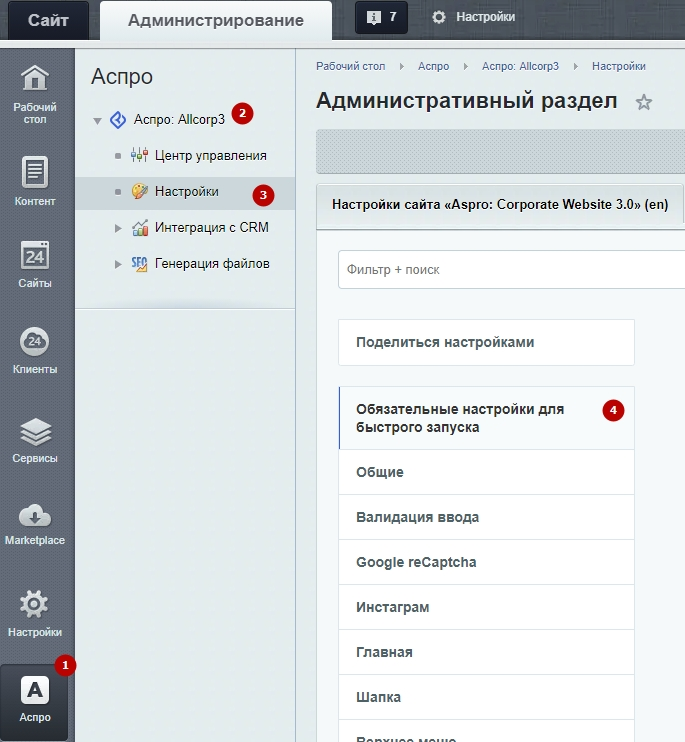
Task: Select Центр управления in the tree
Action: click(x=211, y=155)
